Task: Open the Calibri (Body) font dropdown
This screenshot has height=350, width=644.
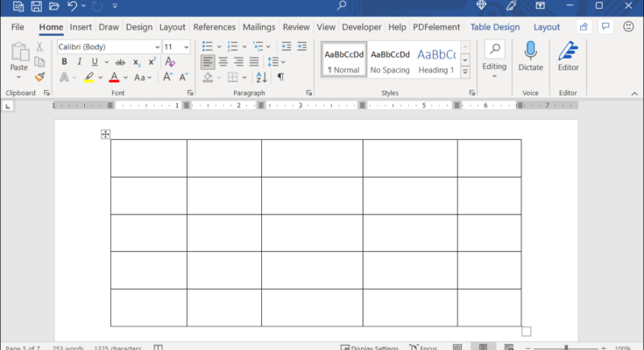Action: (x=157, y=46)
